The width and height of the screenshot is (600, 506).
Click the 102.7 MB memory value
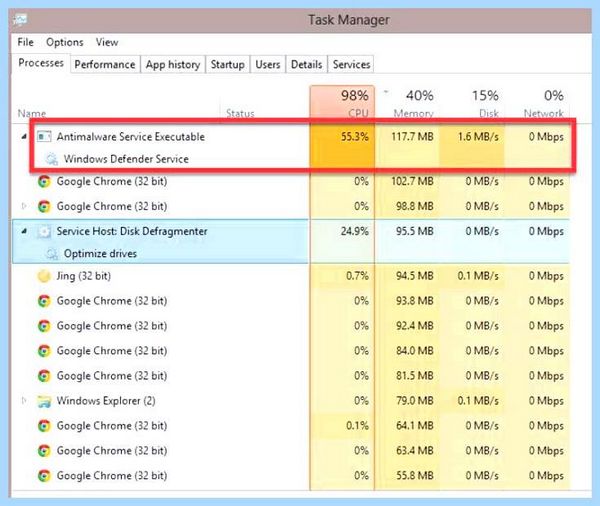(412, 181)
